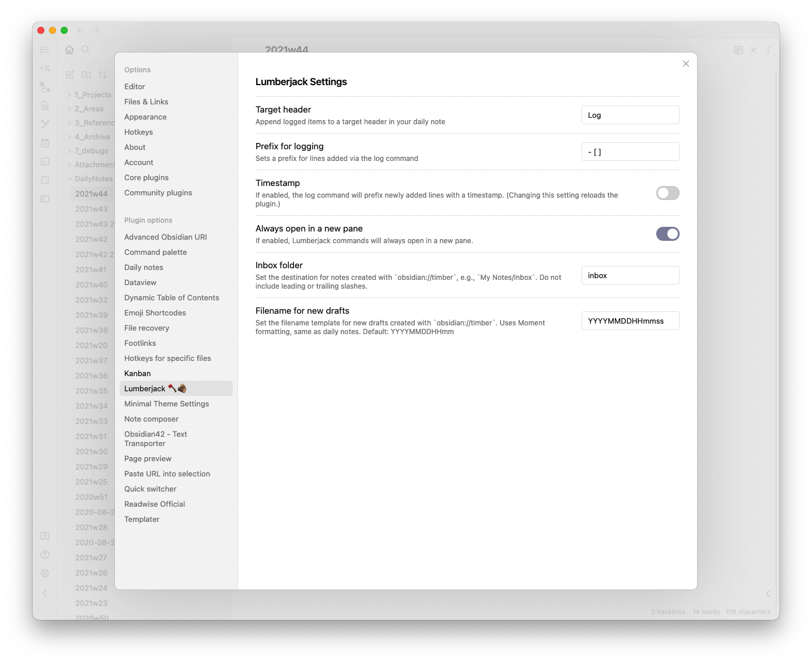Create a new folder icon

(86, 75)
